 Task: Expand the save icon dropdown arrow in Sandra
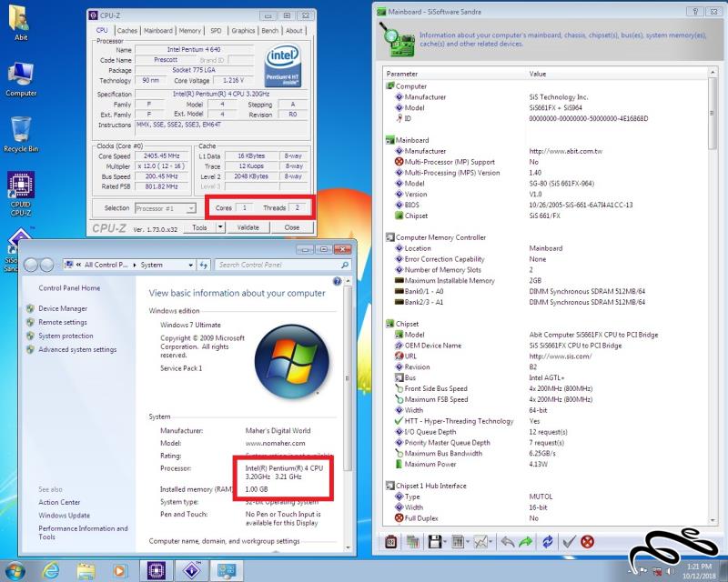tap(445, 542)
